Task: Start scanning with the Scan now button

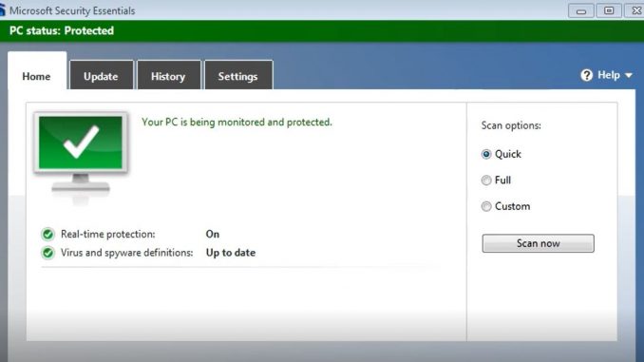Action: click(x=538, y=243)
